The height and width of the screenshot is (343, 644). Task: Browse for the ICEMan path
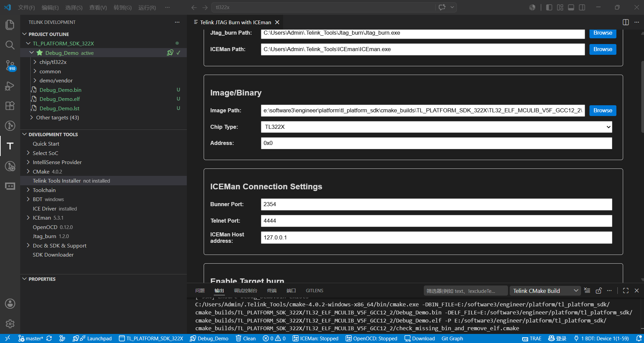point(603,49)
